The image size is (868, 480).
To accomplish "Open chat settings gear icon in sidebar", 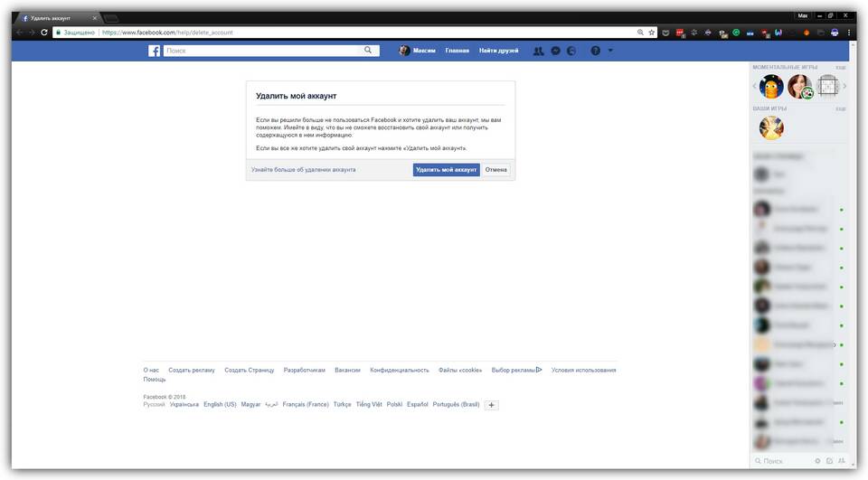I will click(817, 461).
